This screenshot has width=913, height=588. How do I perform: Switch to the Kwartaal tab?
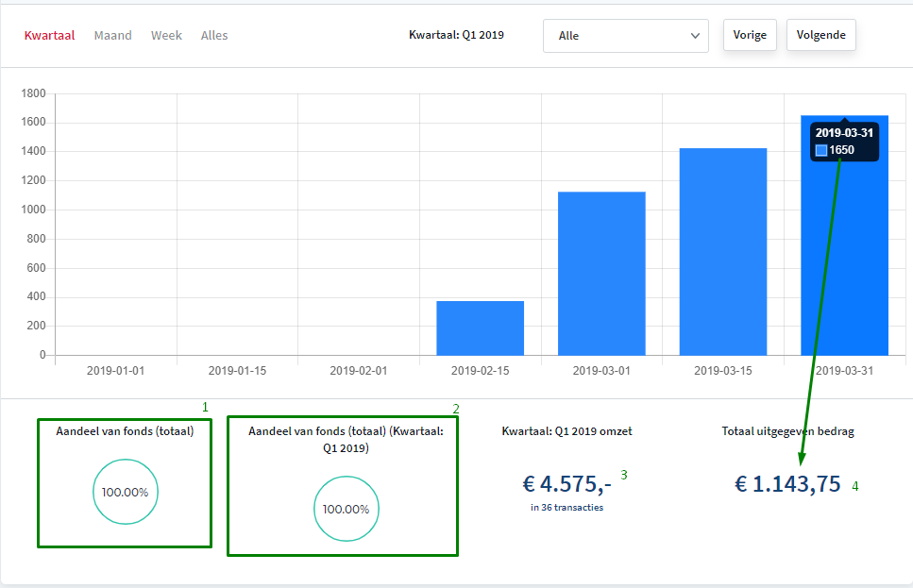[x=49, y=36]
